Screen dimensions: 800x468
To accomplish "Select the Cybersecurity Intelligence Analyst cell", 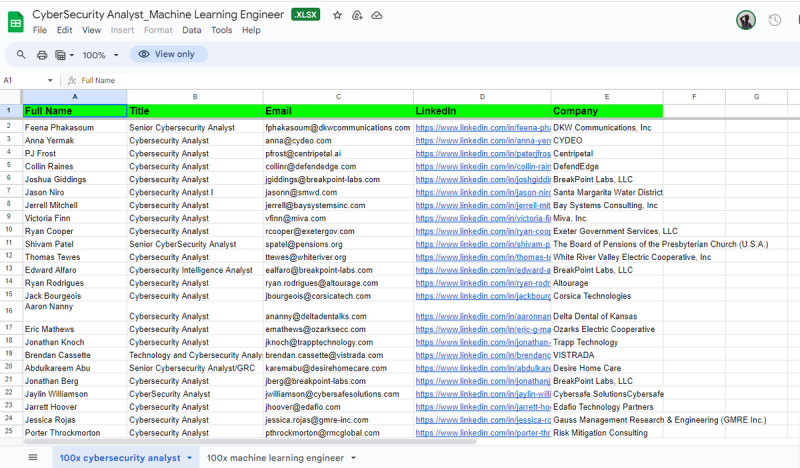I will coord(195,270).
